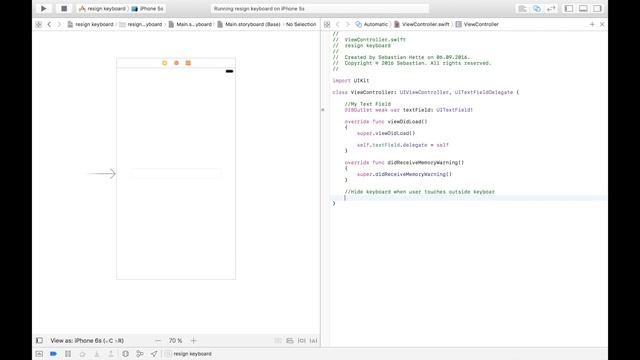
Task: Open related items menu in assistant editor
Action: tap(327, 24)
